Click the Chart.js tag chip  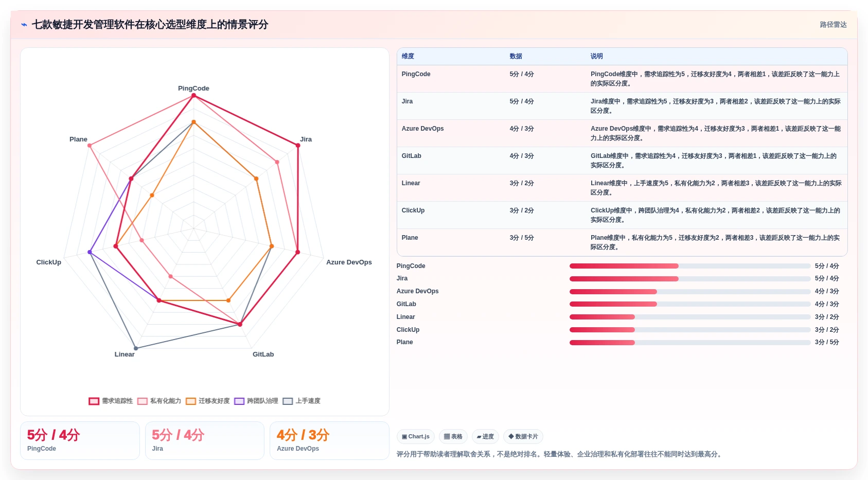coord(416,436)
